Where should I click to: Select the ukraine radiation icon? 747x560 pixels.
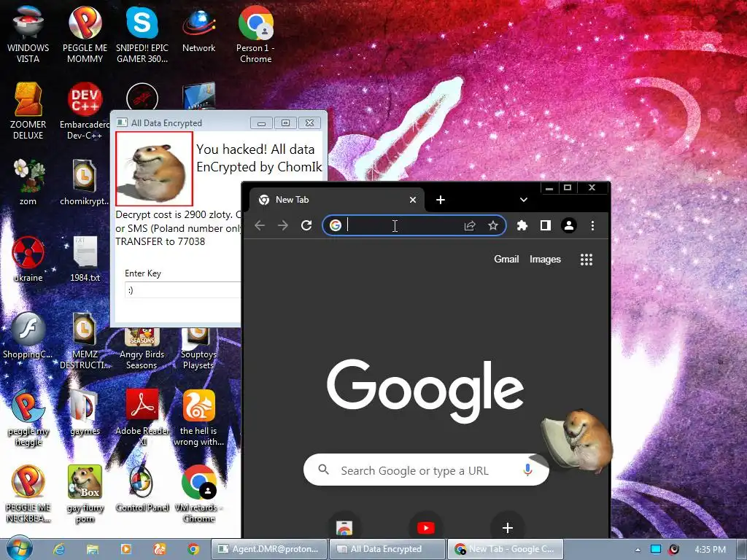pos(28,258)
